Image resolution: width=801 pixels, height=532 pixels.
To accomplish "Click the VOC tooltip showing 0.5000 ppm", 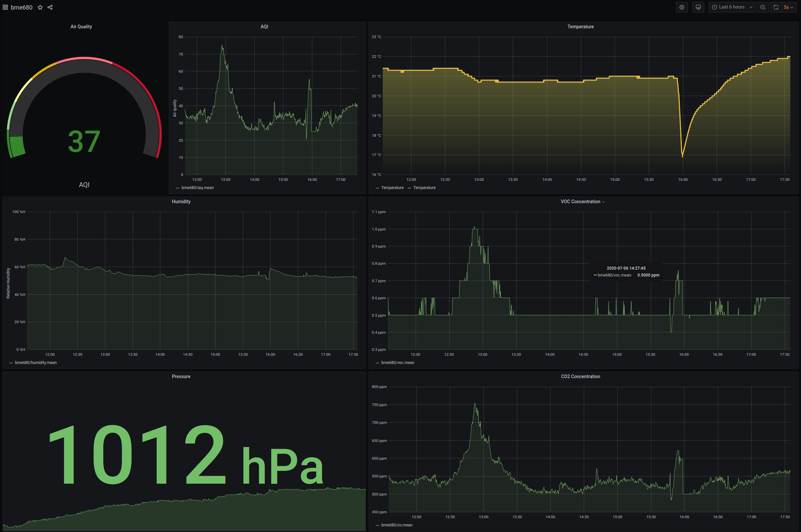I will [x=627, y=272].
